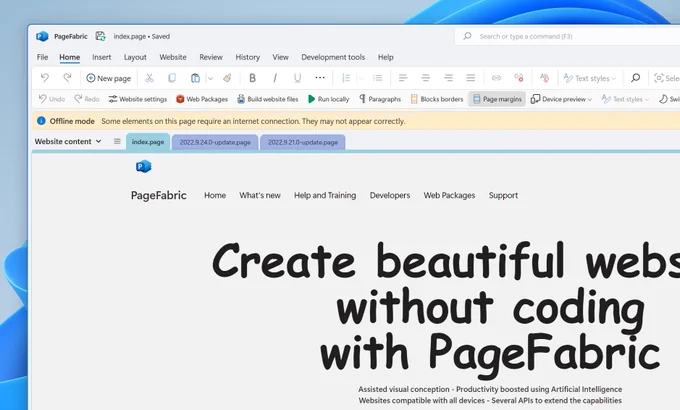
Task: Insert a bulleted list
Action: (378, 78)
